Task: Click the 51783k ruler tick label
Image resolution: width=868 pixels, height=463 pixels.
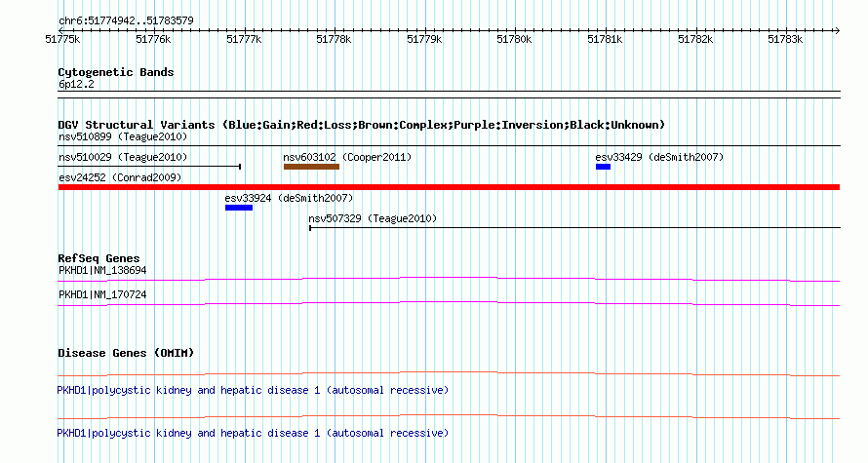Action: coord(785,39)
